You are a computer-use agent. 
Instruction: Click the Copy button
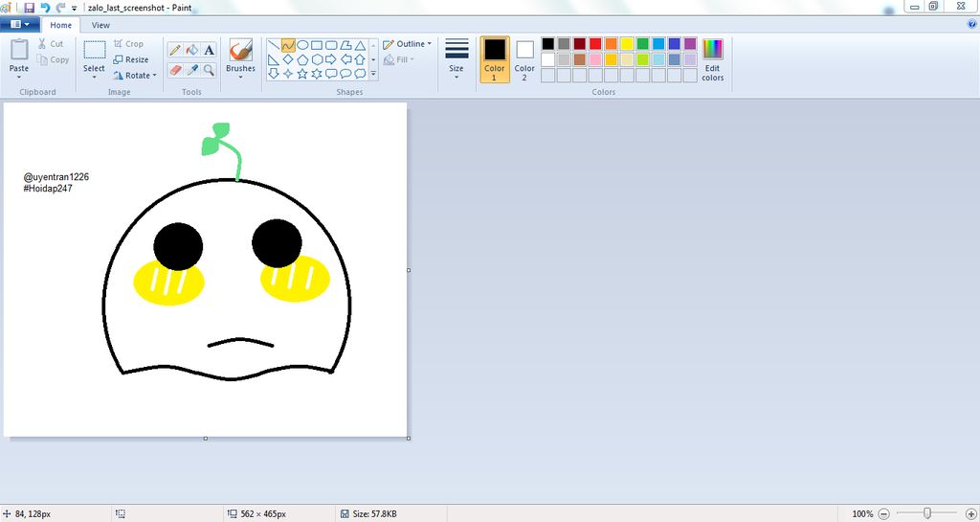coord(53,60)
